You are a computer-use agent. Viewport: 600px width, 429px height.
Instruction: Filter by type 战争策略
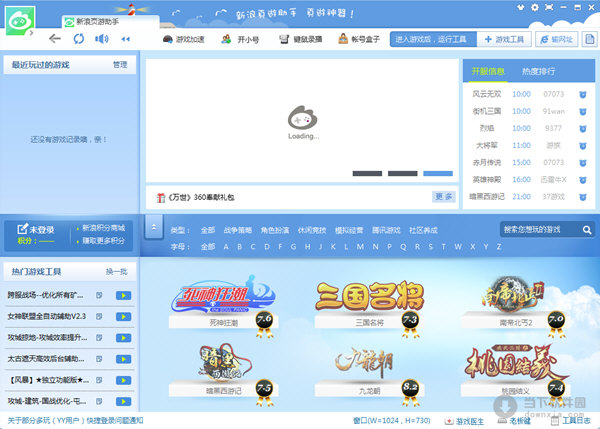238,230
